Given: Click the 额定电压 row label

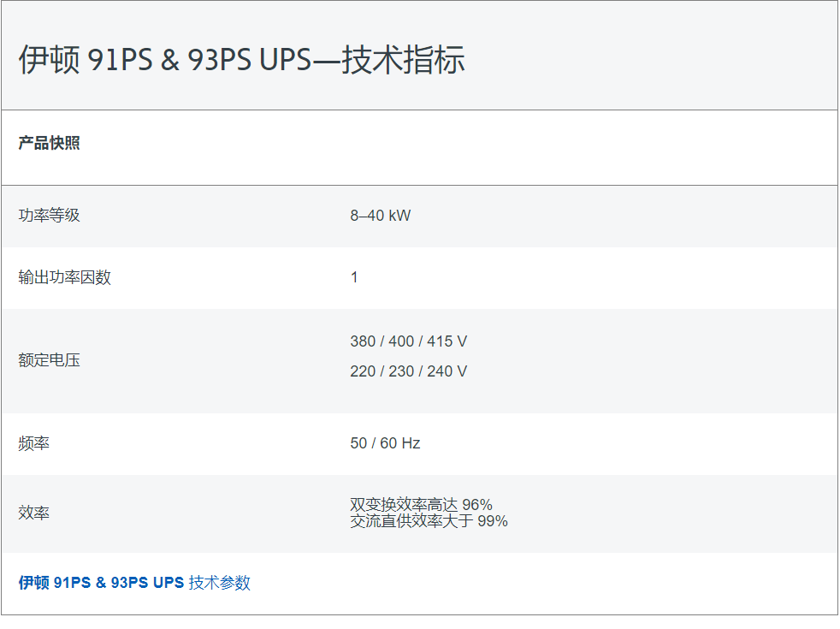Looking at the screenshot, I should pos(49,360).
